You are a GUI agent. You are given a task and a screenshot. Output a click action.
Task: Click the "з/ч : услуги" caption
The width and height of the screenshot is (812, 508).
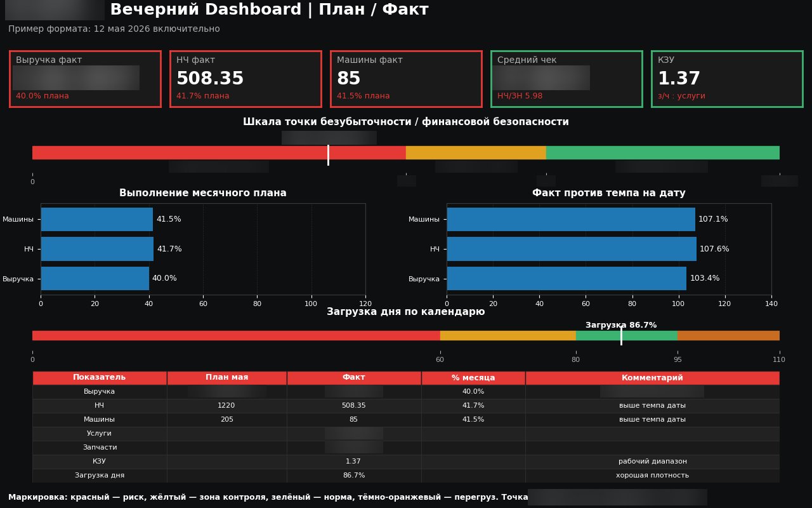681,96
